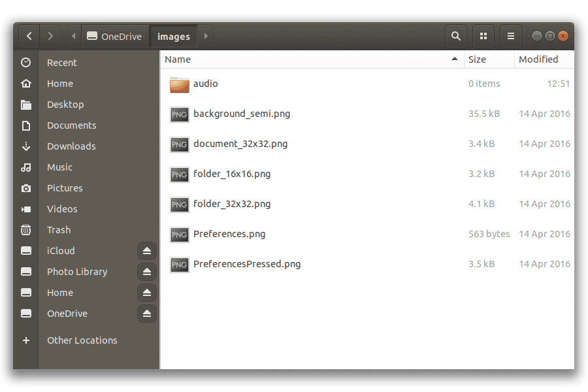The height and width of the screenshot is (392, 588).
Task: Open OneDrive in the path bar
Action: pyautogui.click(x=115, y=37)
